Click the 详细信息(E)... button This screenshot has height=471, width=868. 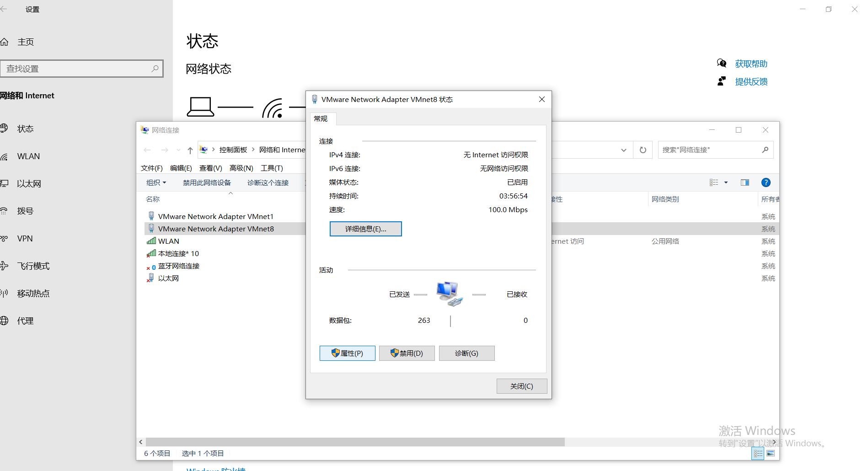click(366, 229)
